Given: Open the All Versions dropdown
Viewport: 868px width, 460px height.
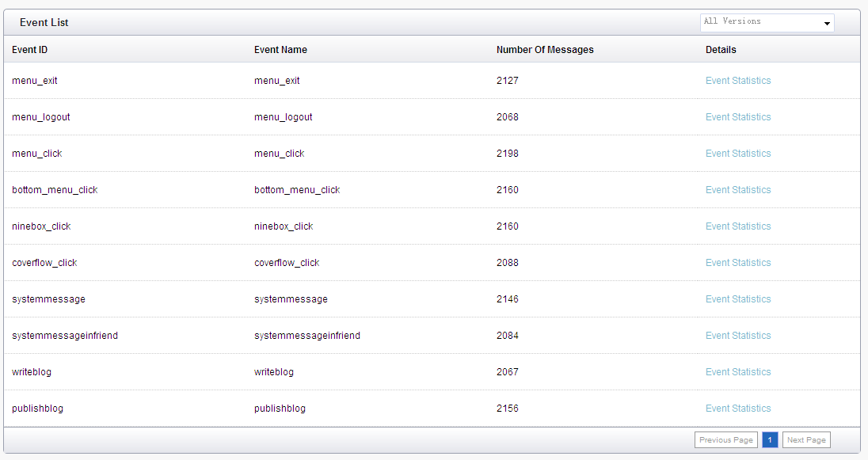Looking at the screenshot, I should (767, 23).
